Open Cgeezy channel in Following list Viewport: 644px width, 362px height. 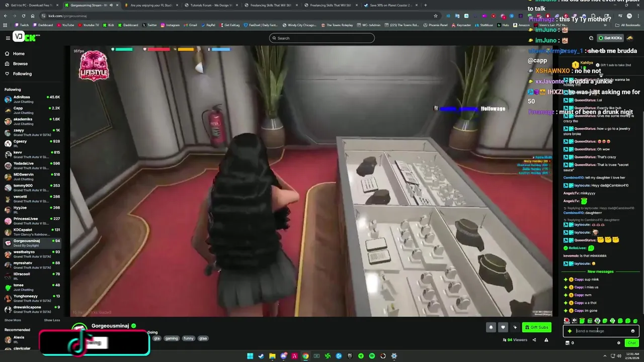32,143
